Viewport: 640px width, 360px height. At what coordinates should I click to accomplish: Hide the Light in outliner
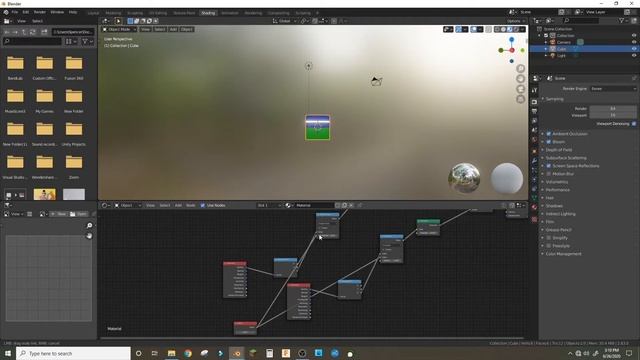634,55
